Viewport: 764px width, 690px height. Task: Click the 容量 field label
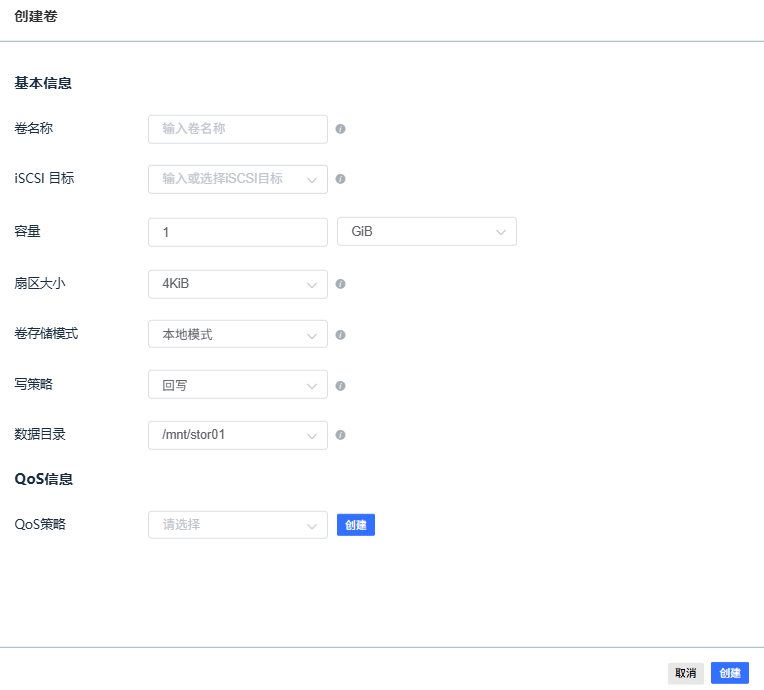coord(27,231)
